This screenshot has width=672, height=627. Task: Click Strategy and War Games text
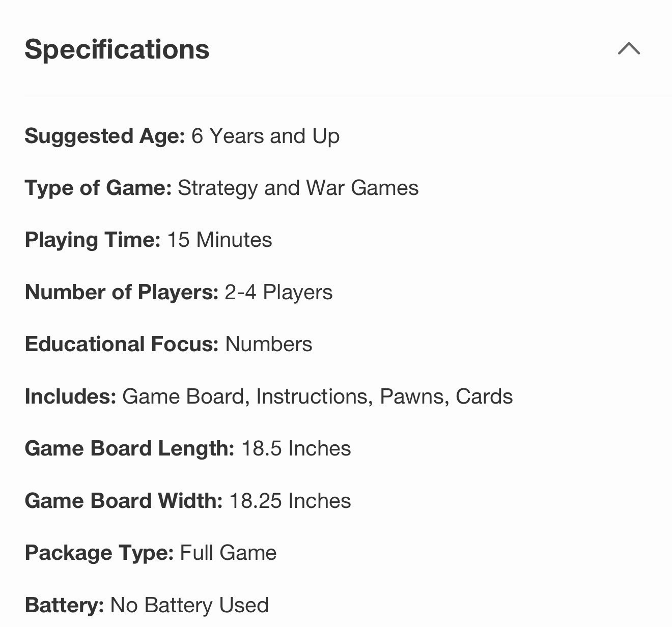298,188
